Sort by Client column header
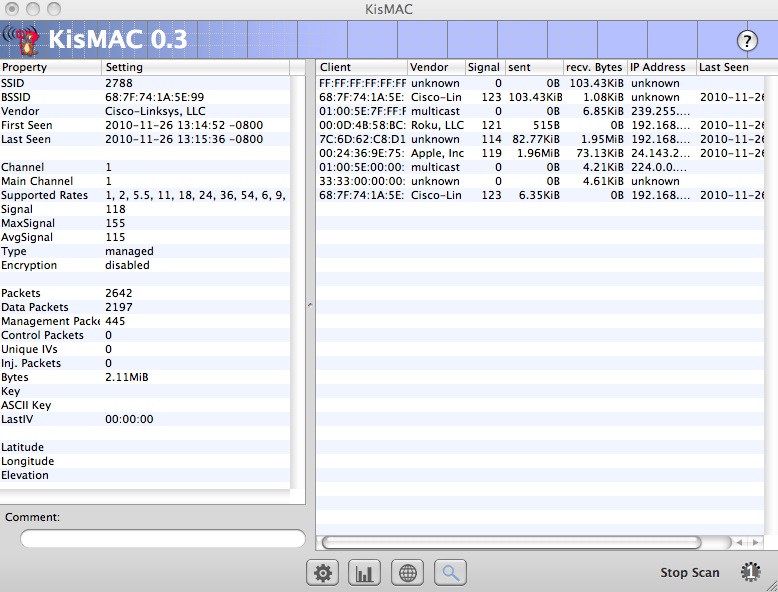Viewport: 778px width, 592px height. tap(362, 67)
